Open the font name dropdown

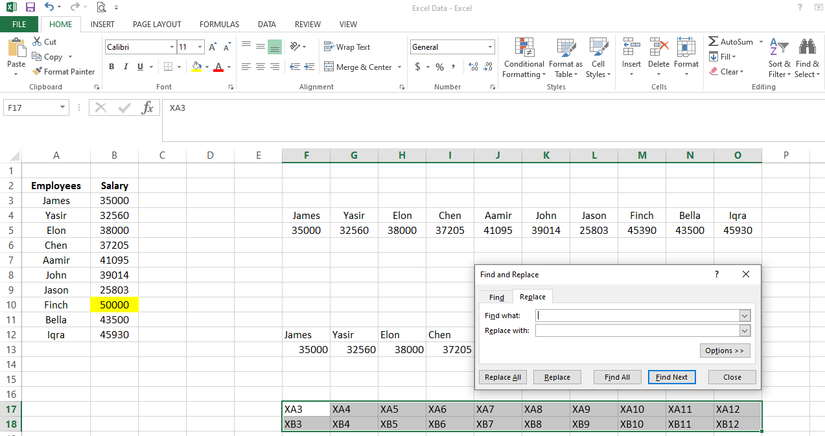(x=170, y=47)
